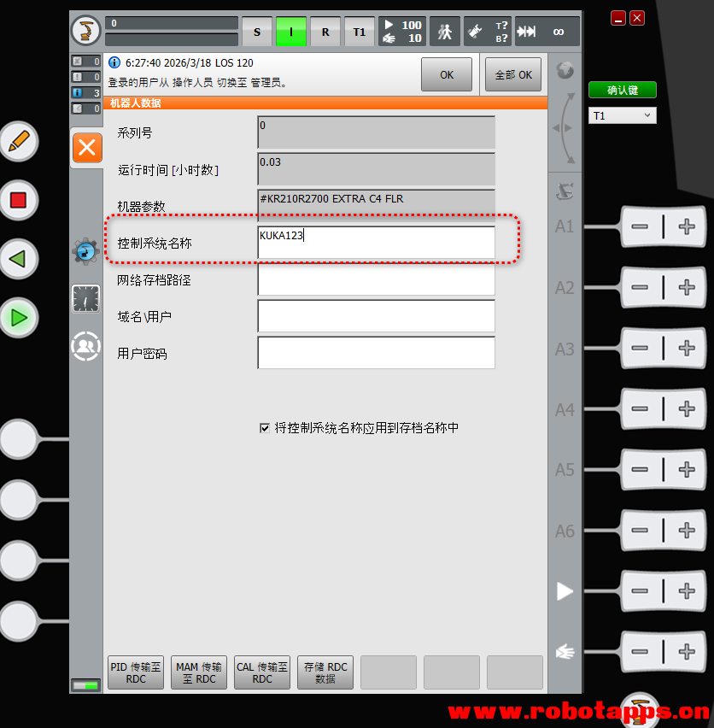Toggle the submit interpreter S button
714x728 pixels.
(x=257, y=32)
